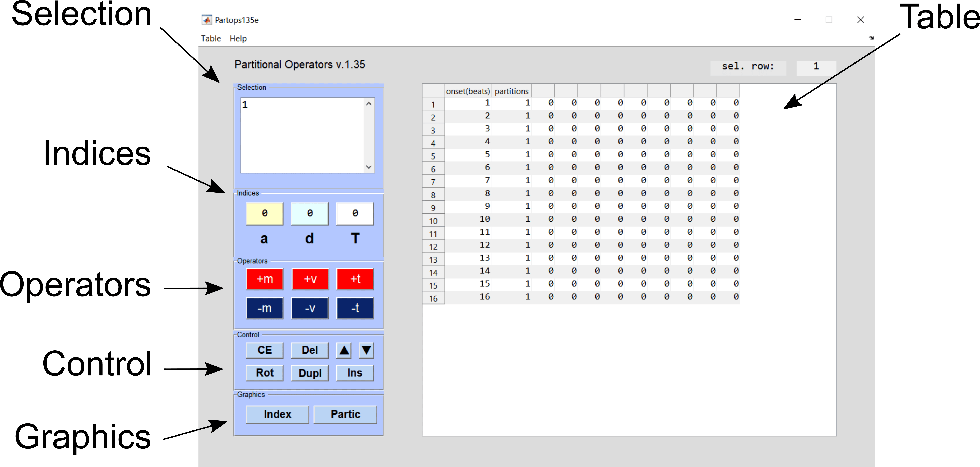The width and height of the screenshot is (980, 467).
Task: Click the onset cell with value 10
Action: click(468, 219)
